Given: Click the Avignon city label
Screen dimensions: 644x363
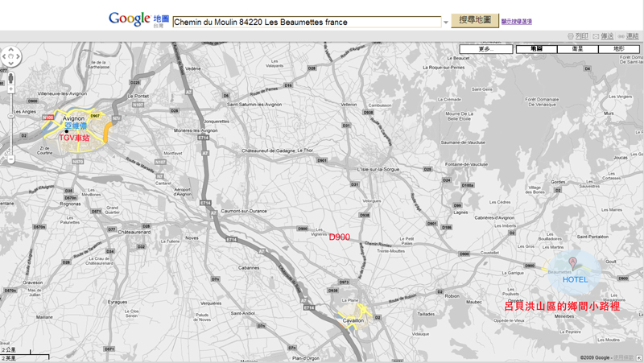Looking at the screenshot, I should tap(73, 118).
